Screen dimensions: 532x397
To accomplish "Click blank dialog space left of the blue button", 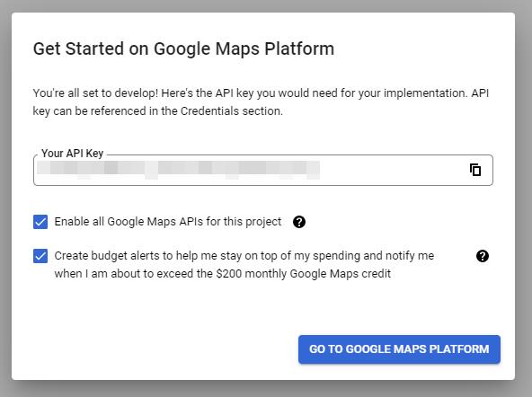I will (x=156, y=349).
